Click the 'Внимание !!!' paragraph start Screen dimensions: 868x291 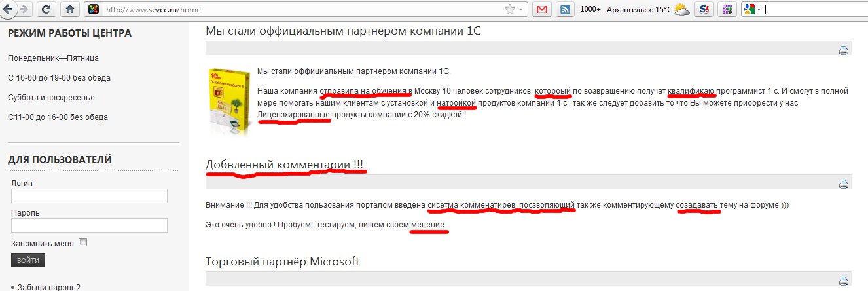pos(228,206)
